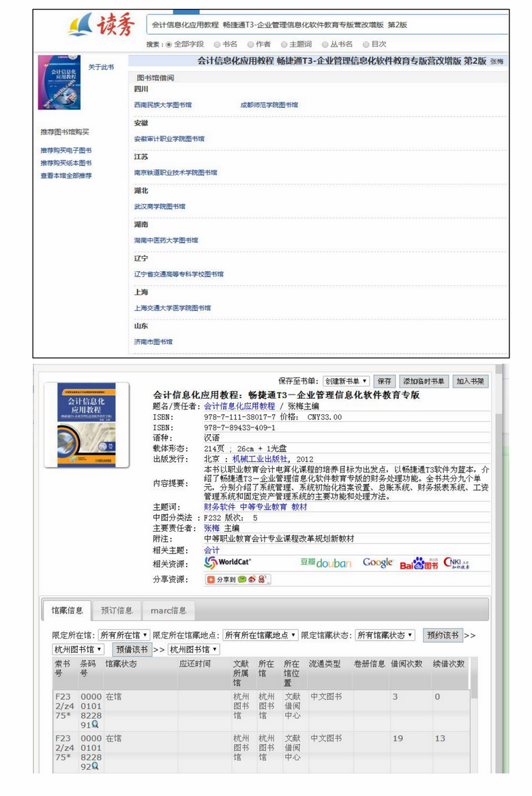Click magnifier icon beside barcode ending 91
Viewport: 532px width, 796px height.
pyautogui.click(x=95, y=725)
